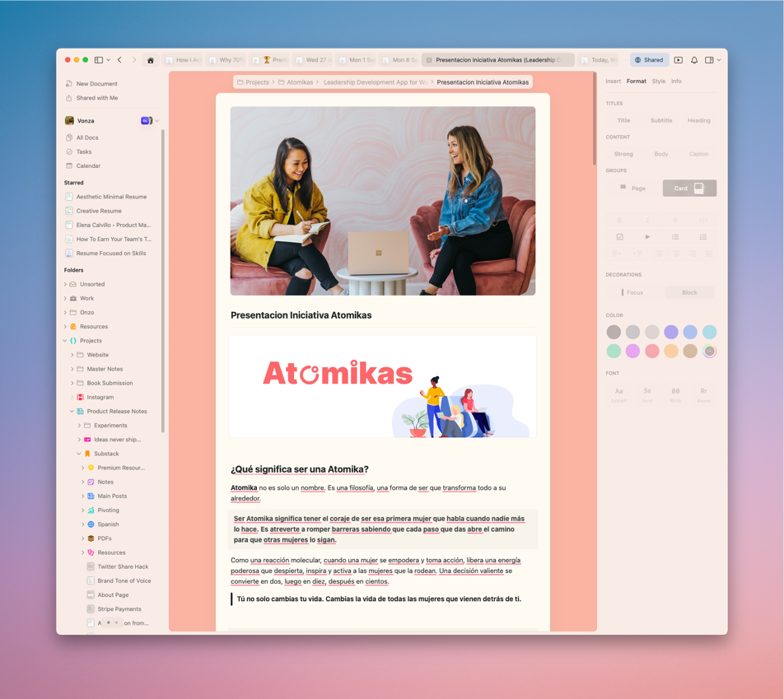This screenshot has width=784, height=699.
Task: Open the sidebar options dropdown arrow
Action: tap(108, 60)
